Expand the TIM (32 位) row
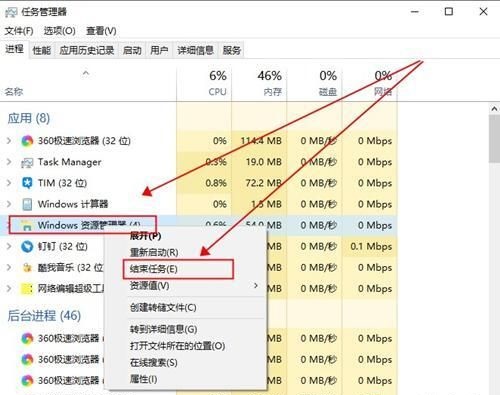 tap(9, 183)
